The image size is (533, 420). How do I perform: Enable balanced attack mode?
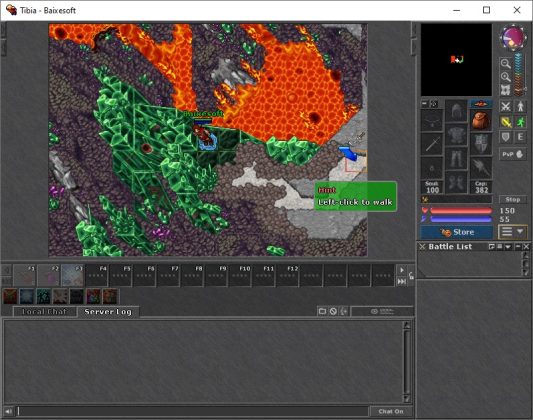505,122
